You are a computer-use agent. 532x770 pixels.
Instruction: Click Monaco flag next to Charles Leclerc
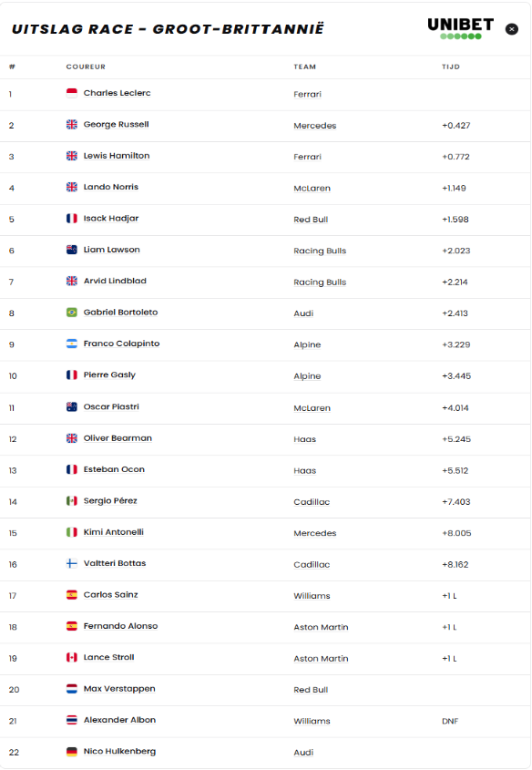72,93
